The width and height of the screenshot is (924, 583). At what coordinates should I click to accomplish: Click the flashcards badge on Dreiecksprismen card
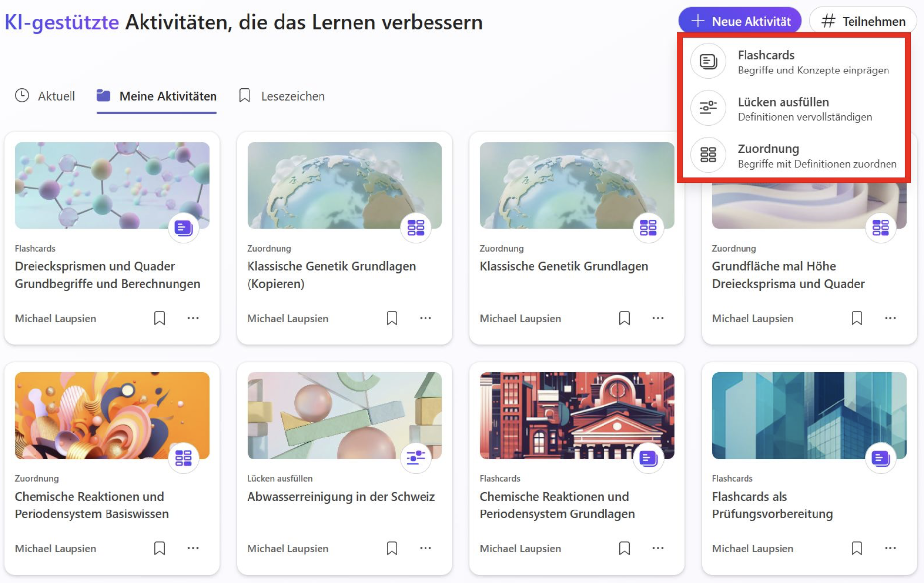[183, 228]
